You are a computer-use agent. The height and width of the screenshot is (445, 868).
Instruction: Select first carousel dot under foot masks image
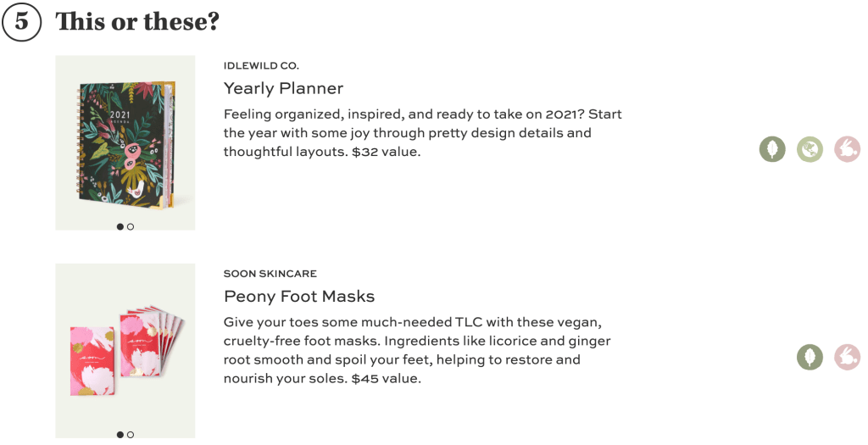tap(120, 435)
